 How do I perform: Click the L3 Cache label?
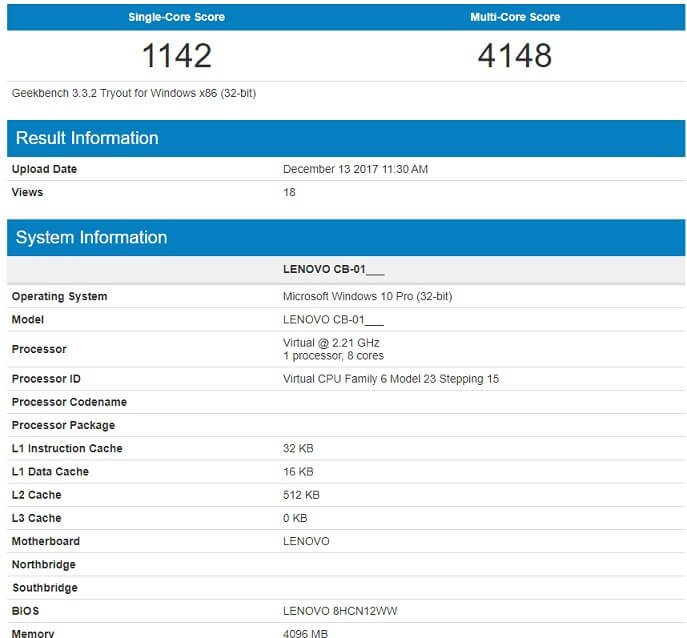tap(36, 518)
